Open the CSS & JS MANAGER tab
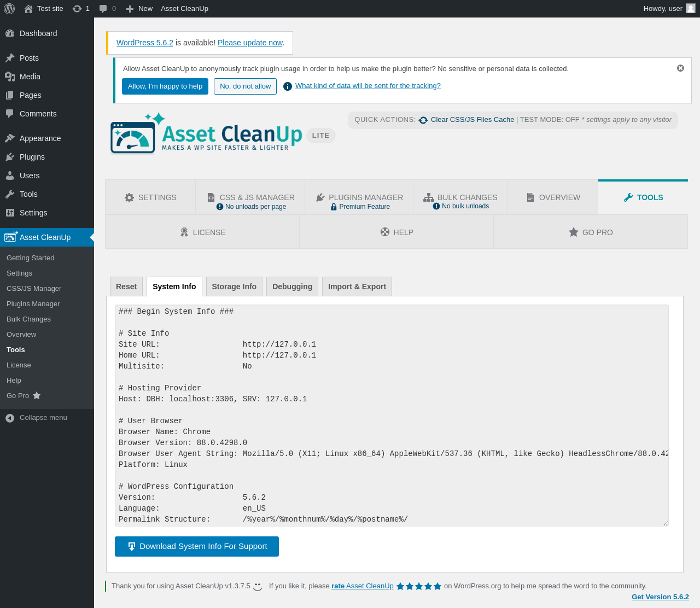The height and width of the screenshot is (608, 700). tap(250, 197)
